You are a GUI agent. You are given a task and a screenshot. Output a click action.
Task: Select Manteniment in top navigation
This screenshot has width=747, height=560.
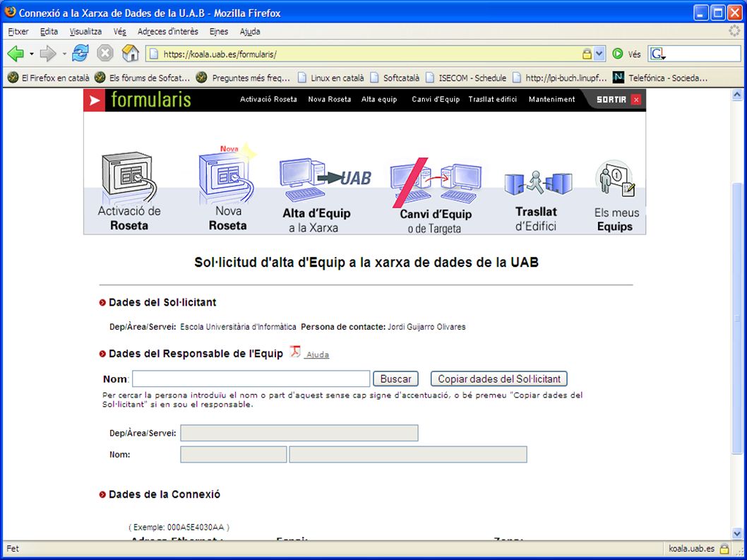coord(551,99)
